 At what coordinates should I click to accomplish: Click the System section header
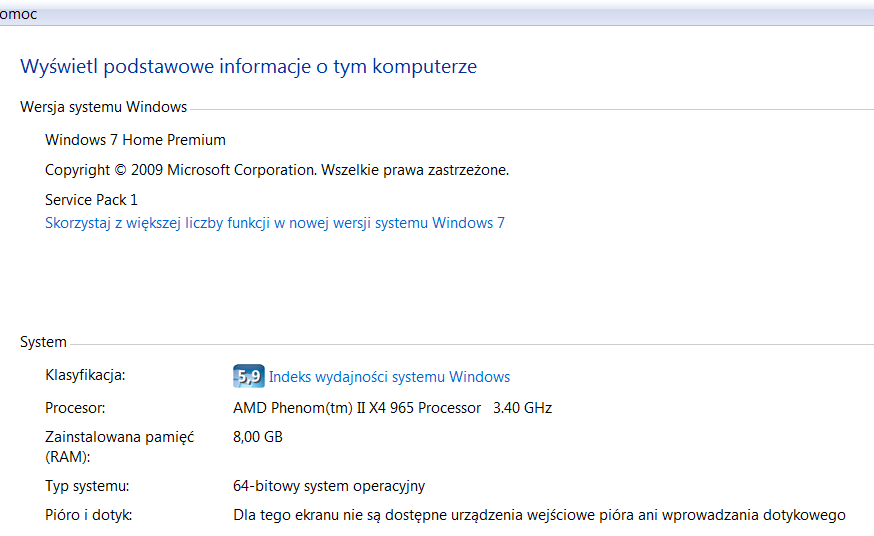click(43, 342)
